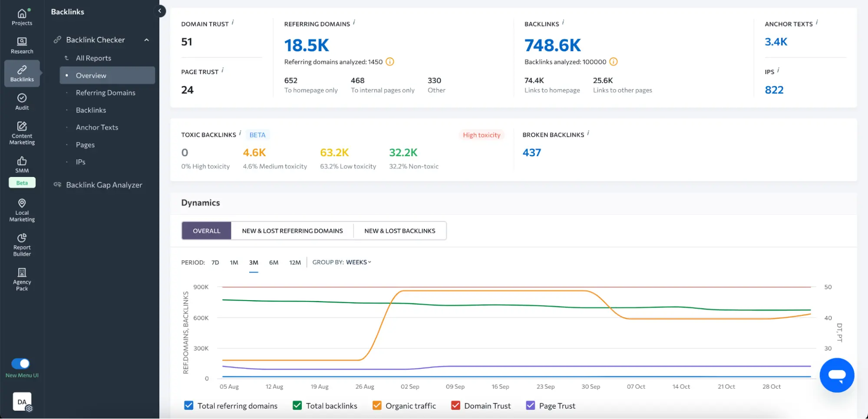Disable the Page Trust checkbox
The width and height of the screenshot is (868, 419).
[530, 406]
